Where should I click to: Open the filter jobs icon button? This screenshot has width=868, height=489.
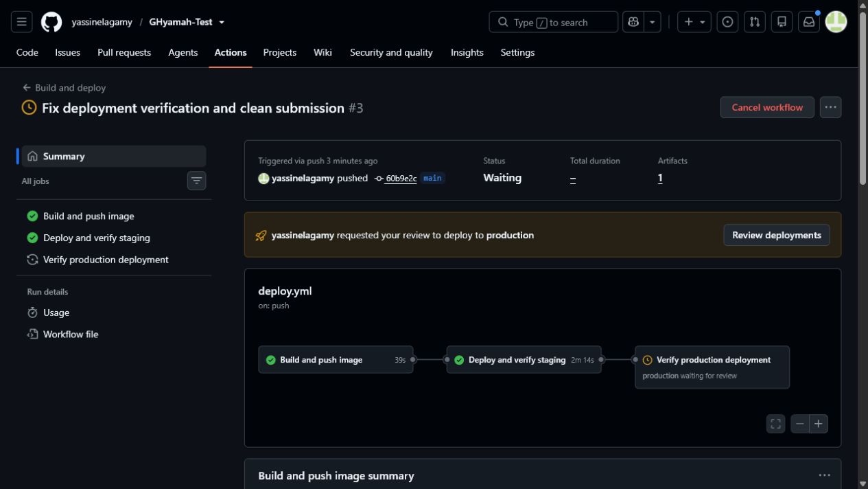point(196,181)
